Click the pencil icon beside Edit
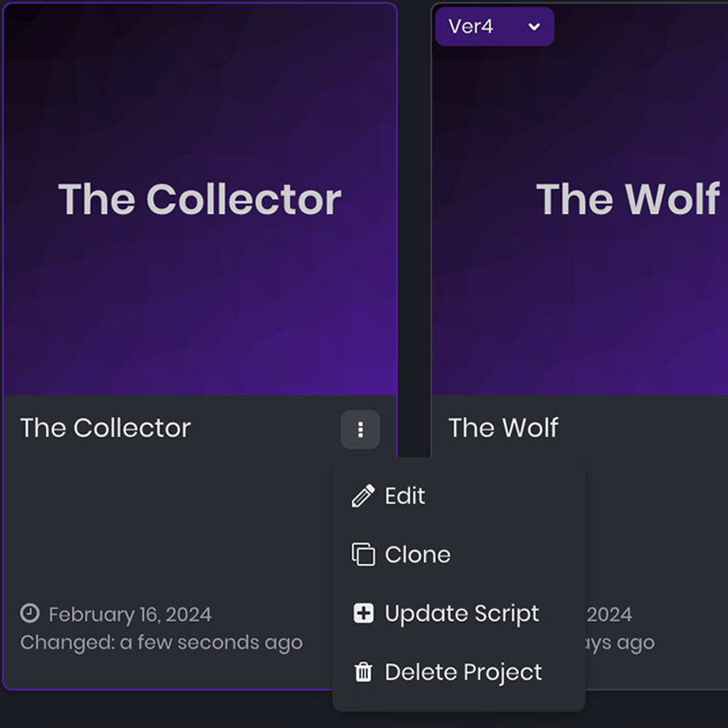 click(363, 496)
